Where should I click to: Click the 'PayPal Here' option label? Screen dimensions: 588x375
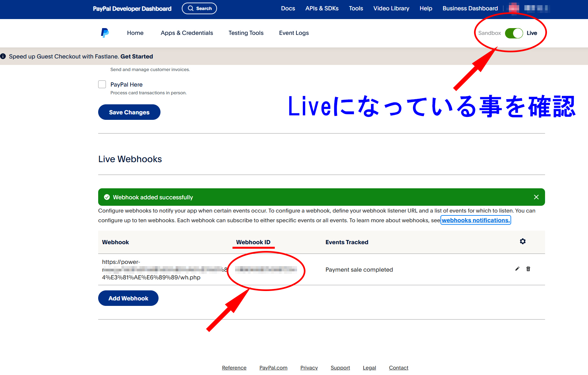tap(127, 85)
